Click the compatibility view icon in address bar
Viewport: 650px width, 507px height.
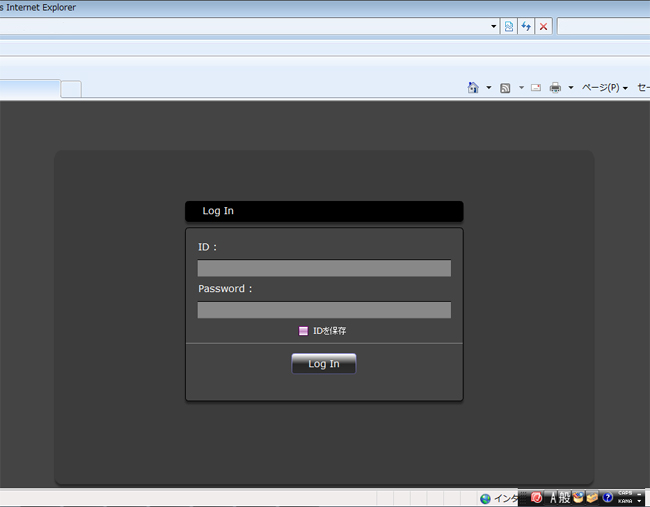[x=509, y=26]
